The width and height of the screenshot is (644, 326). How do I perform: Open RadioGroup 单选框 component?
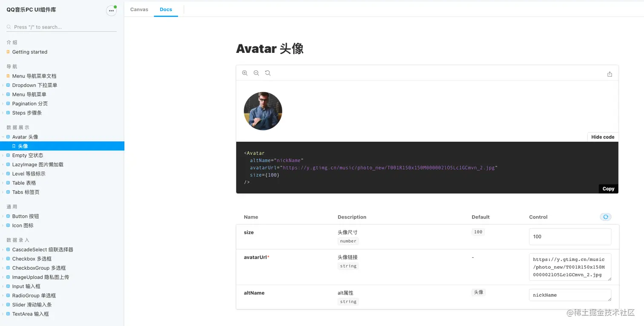click(34, 296)
